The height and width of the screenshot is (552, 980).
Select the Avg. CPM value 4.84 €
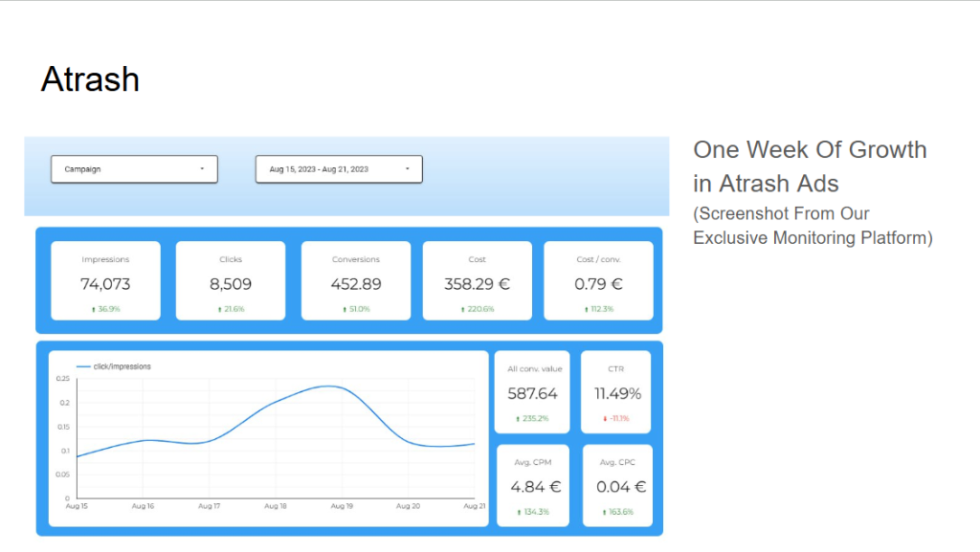point(536,486)
